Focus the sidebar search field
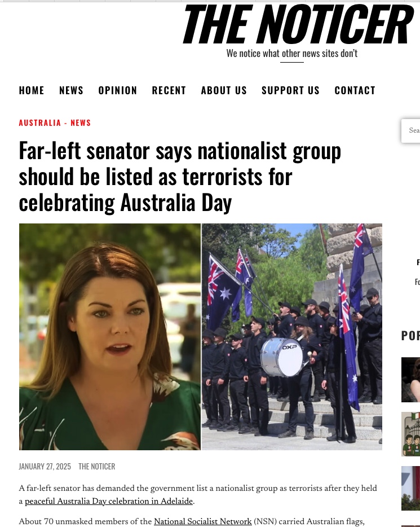The width and height of the screenshot is (420, 527). [x=410, y=130]
